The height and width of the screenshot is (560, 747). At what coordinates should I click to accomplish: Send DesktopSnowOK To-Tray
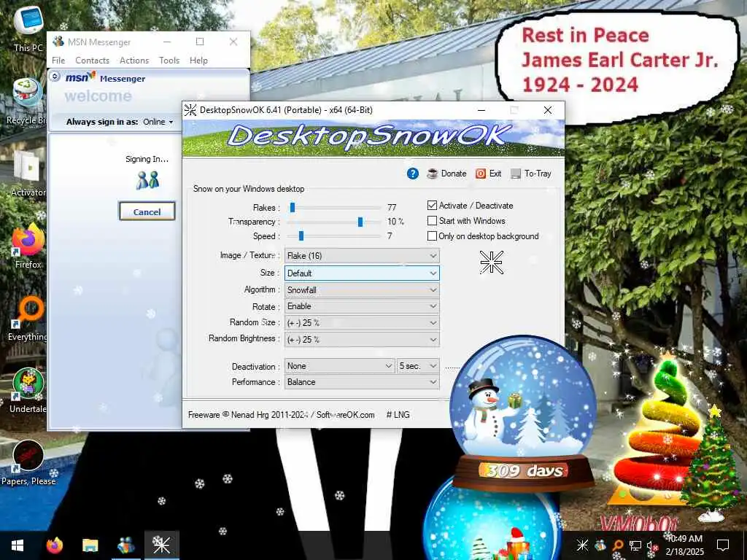[531, 174]
